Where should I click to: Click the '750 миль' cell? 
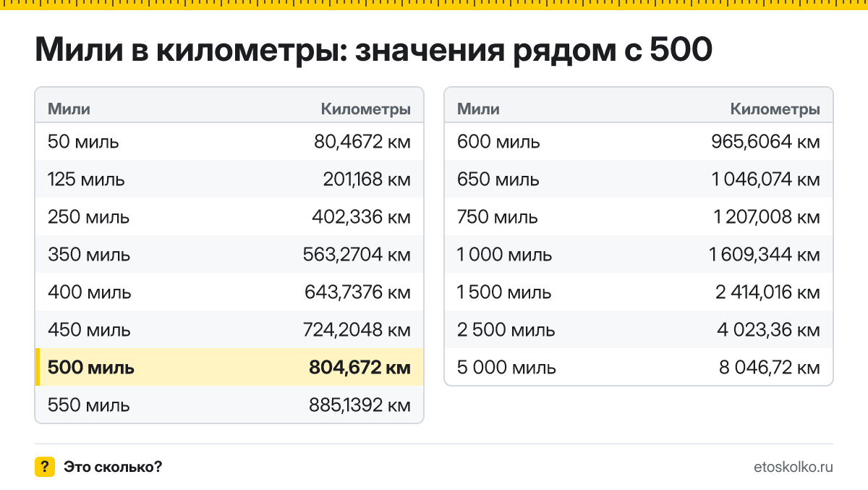coord(498,216)
